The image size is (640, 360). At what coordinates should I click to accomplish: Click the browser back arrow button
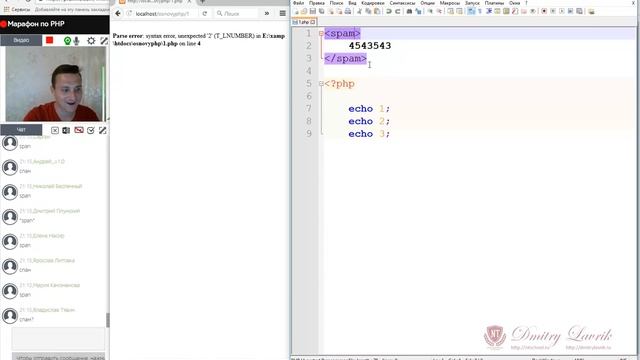[x=118, y=13]
